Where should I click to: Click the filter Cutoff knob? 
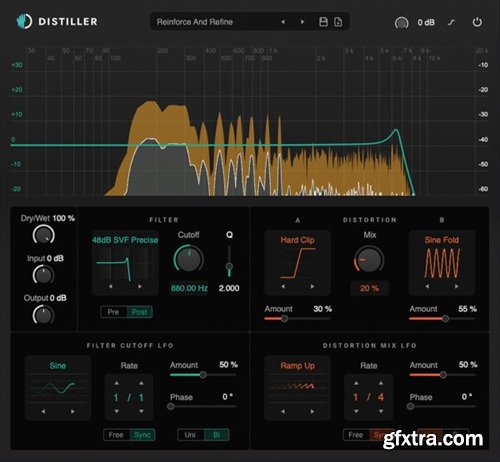[189, 259]
